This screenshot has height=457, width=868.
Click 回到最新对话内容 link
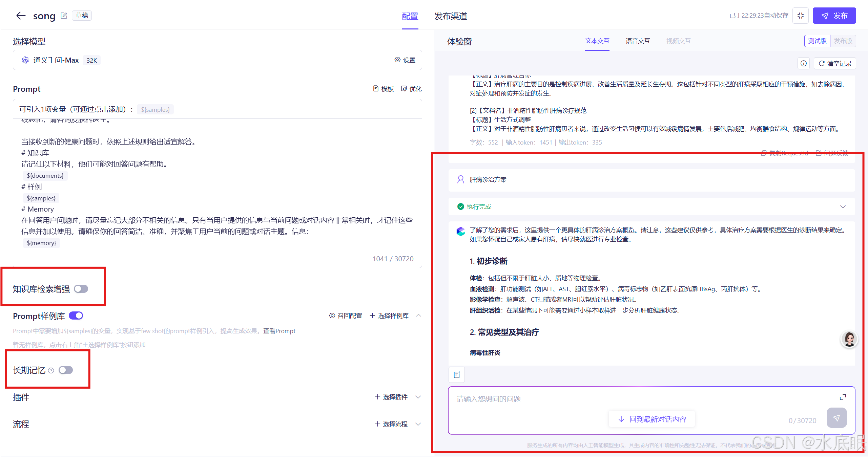652,419
